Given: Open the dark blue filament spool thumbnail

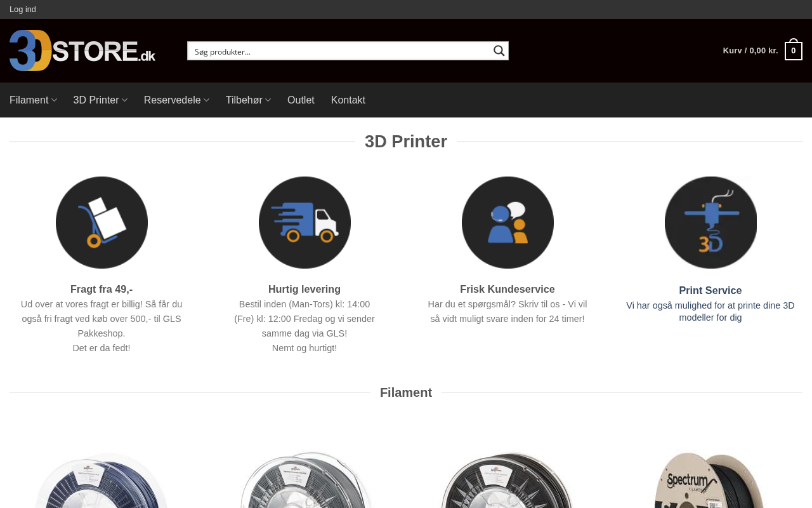Looking at the screenshot, I should (101, 479).
